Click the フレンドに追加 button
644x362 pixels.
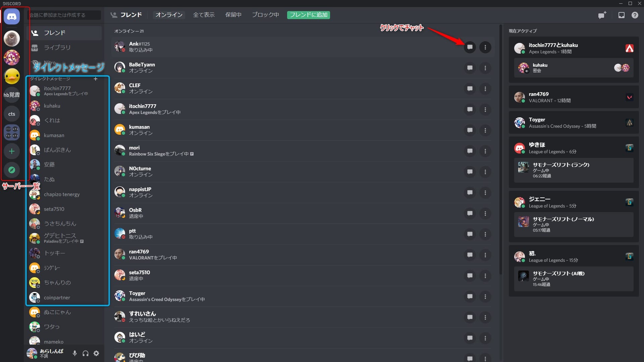[x=308, y=15]
